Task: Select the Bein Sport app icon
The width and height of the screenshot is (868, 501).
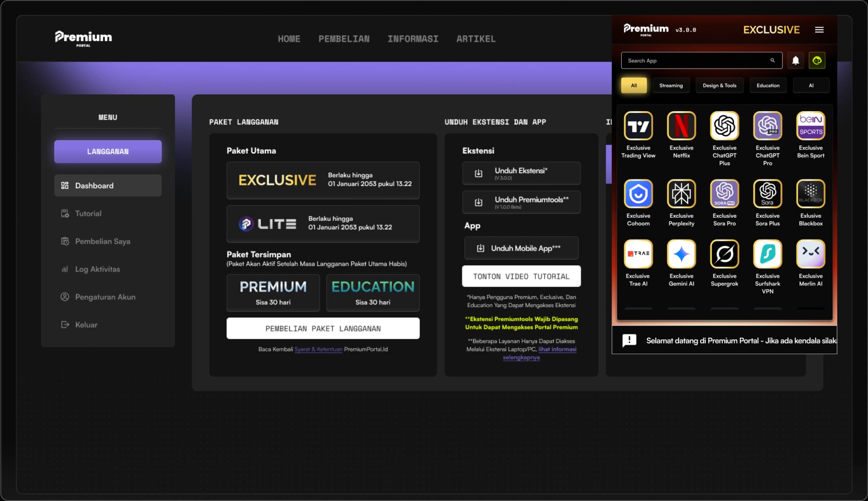Action: 810,126
